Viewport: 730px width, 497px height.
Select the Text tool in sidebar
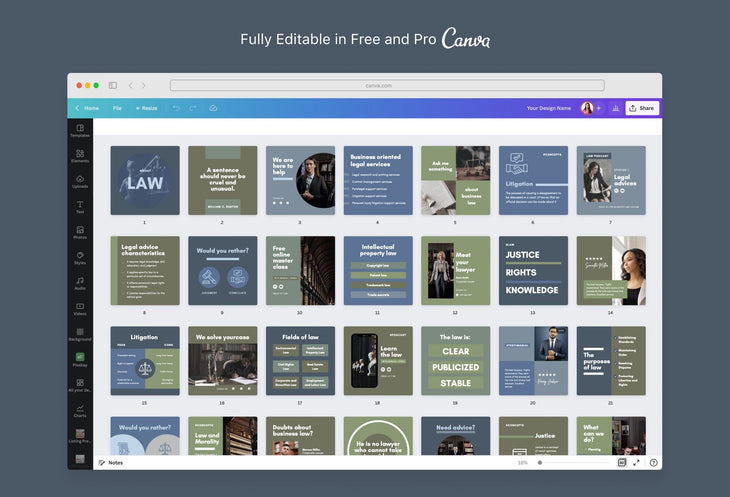[80, 207]
